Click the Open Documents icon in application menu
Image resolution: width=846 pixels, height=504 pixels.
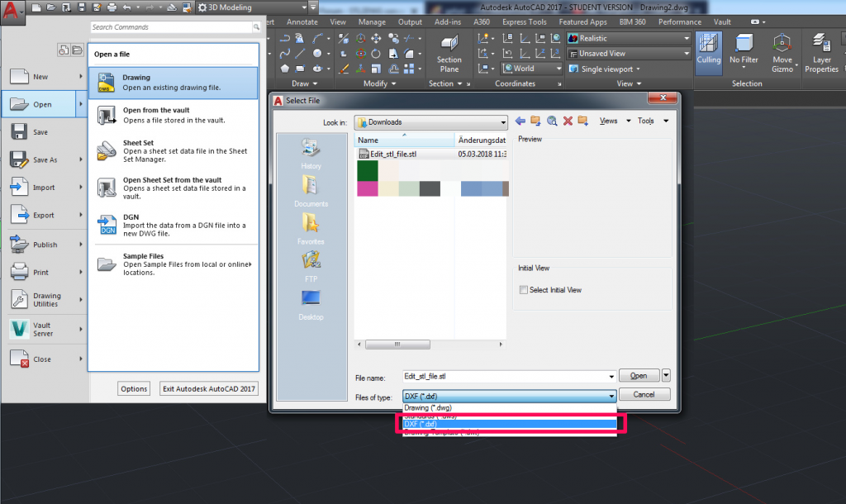pos(77,50)
